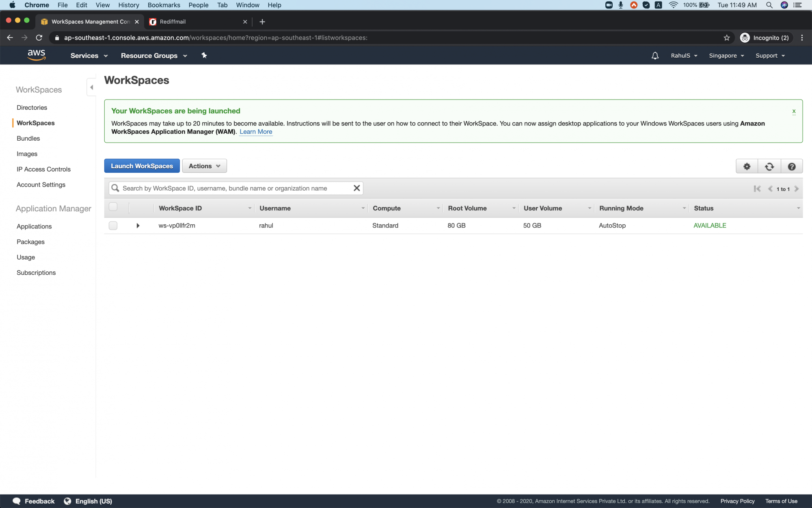The width and height of the screenshot is (812, 508).
Task: Open the Username column sort dropdown
Action: click(363, 208)
